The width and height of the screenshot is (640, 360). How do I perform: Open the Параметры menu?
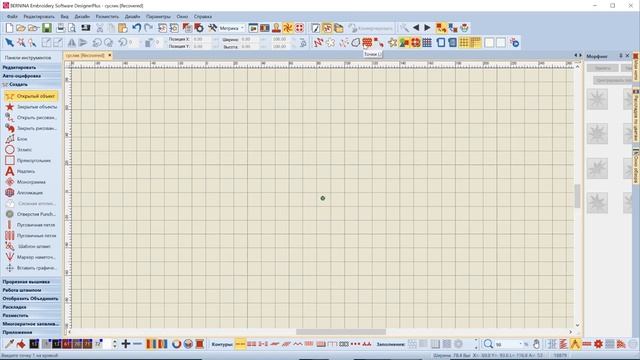[x=158, y=17]
